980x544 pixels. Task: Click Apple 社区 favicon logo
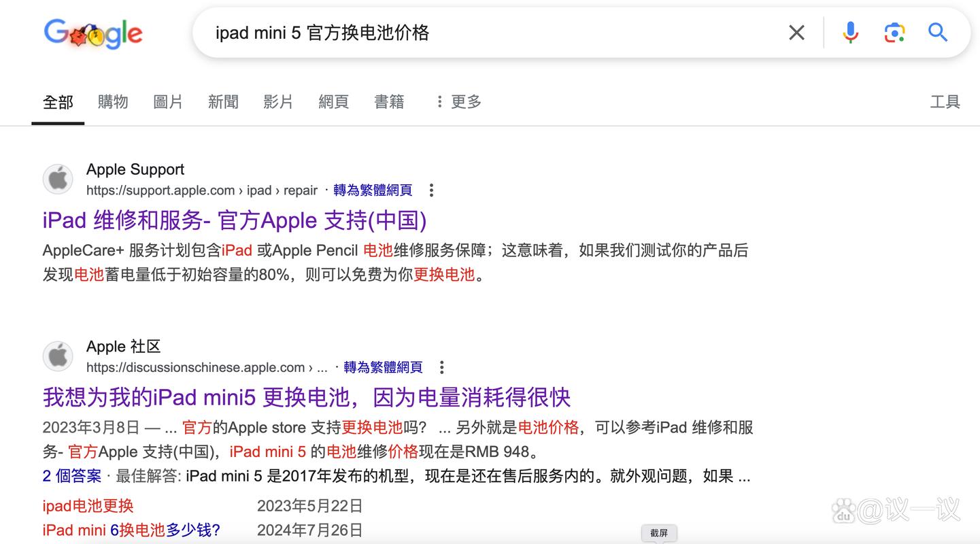(x=58, y=356)
